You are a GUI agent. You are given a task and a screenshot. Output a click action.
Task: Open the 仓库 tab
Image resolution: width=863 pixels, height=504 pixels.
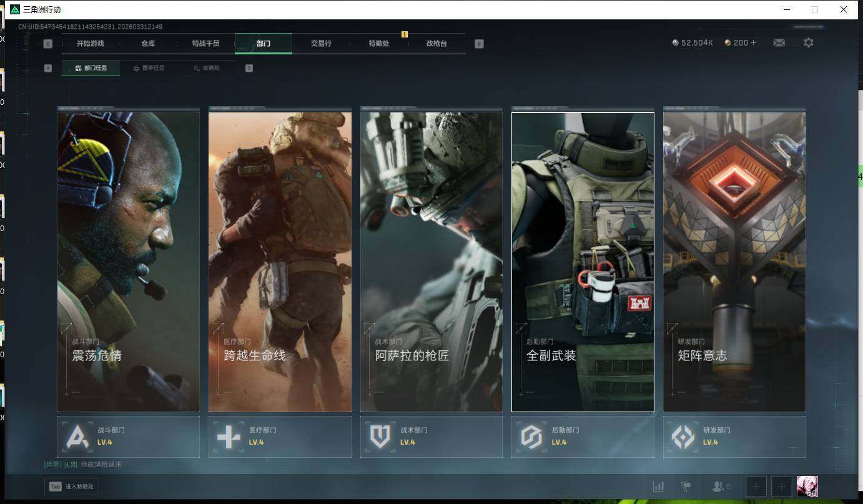(148, 44)
